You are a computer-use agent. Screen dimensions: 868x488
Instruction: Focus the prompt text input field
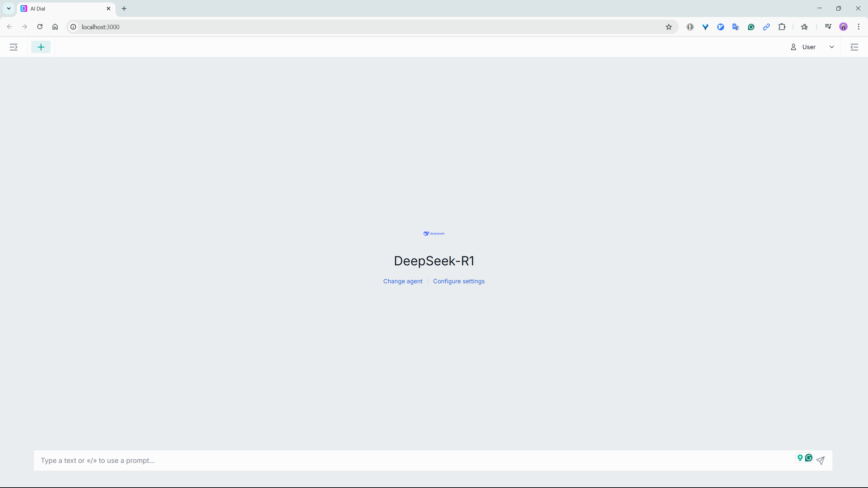pos(414,461)
